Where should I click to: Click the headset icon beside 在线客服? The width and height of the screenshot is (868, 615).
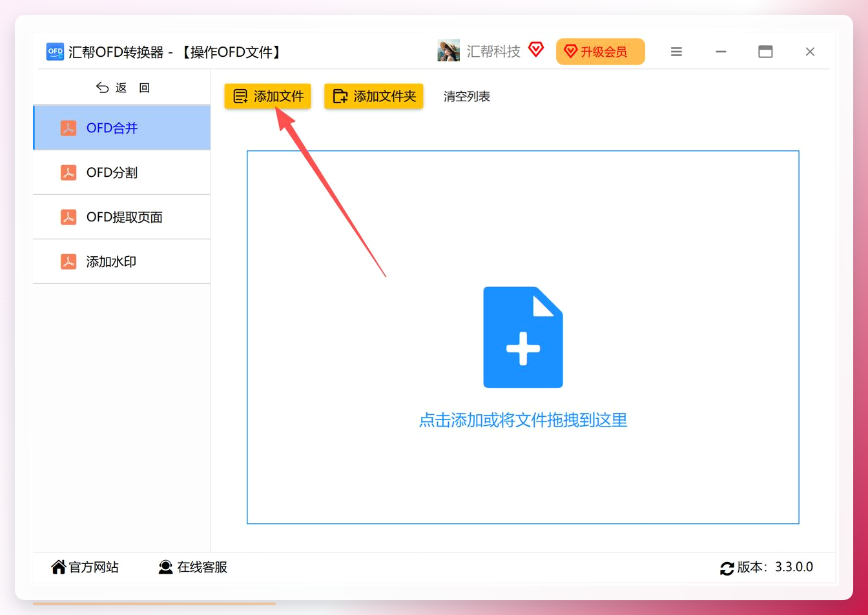(166, 567)
